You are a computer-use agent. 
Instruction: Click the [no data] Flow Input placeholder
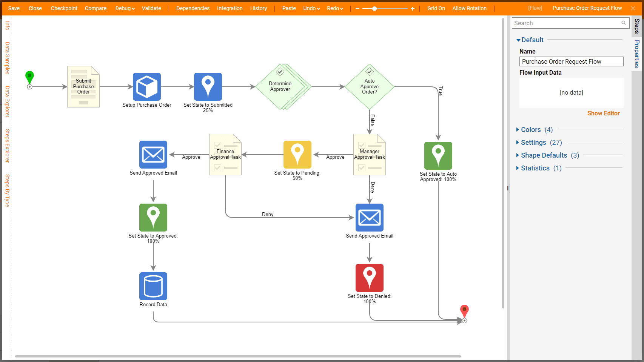[x=571, y=93]
